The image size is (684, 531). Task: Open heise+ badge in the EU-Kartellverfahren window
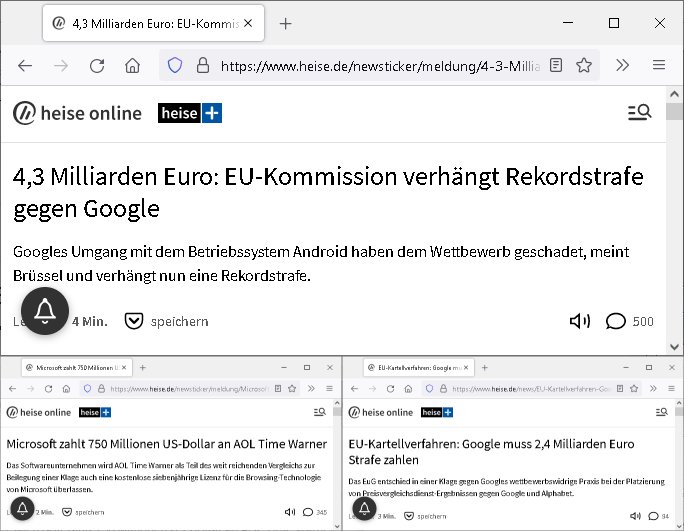[x=437, y=412]
